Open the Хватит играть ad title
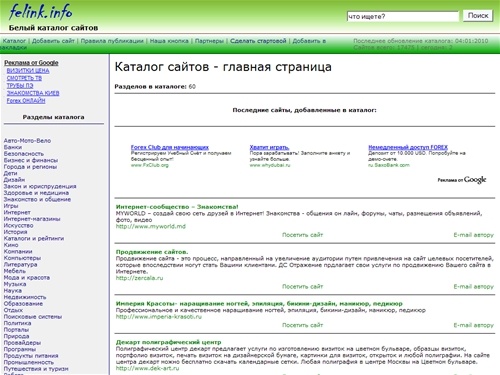The image size is (500, 375). pyautogui.click(x=269, y=147)
